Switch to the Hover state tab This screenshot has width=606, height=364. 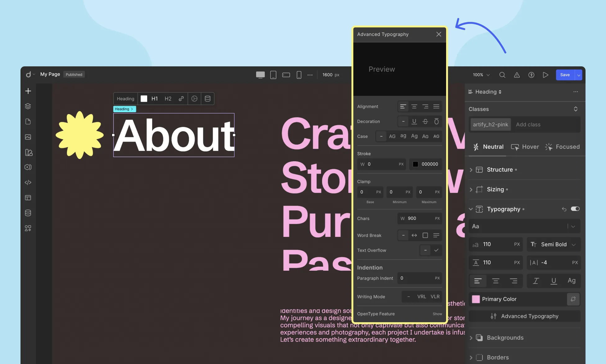coord(525,147)
